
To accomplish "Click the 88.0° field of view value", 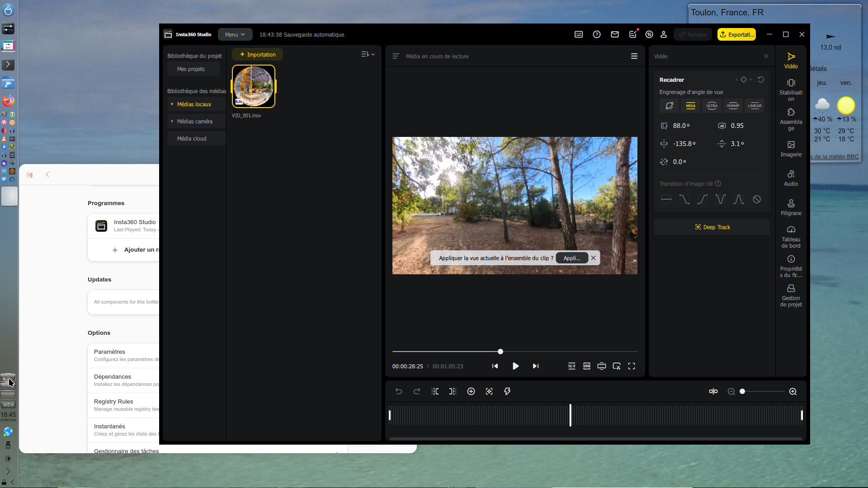I will pyautogui.click(x=681, y=126).
